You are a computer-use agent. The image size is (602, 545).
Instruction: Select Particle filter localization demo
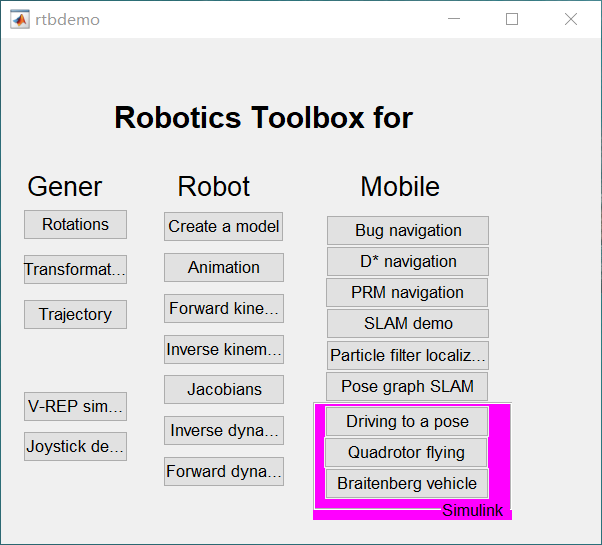point(408,355)
